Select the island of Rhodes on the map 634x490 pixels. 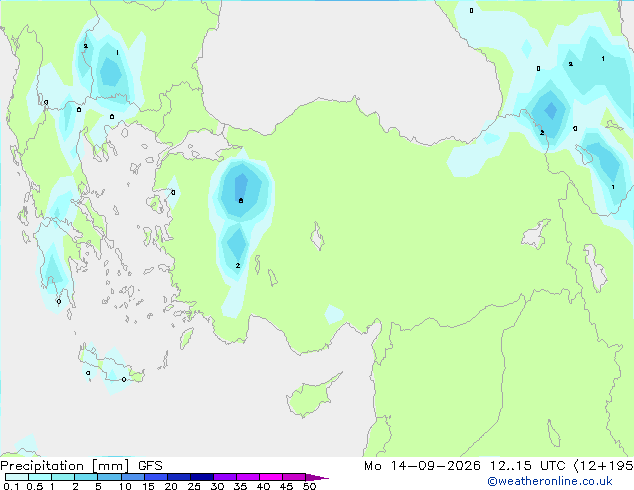[x=186, y=338]
